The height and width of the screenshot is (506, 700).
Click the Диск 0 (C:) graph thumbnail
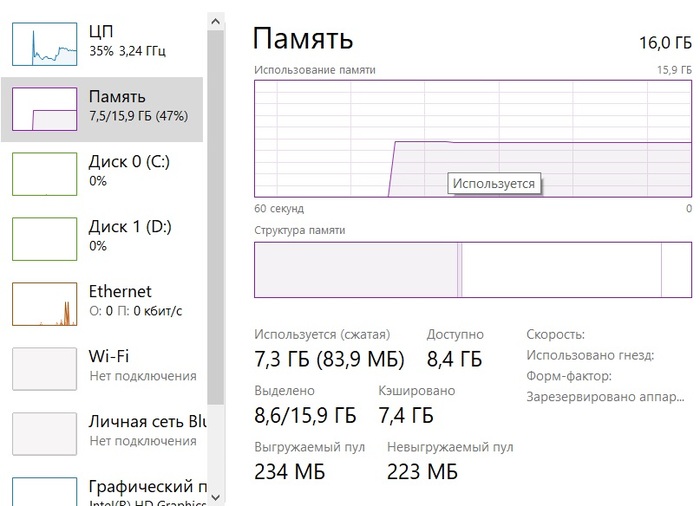[x=44, y=173]
